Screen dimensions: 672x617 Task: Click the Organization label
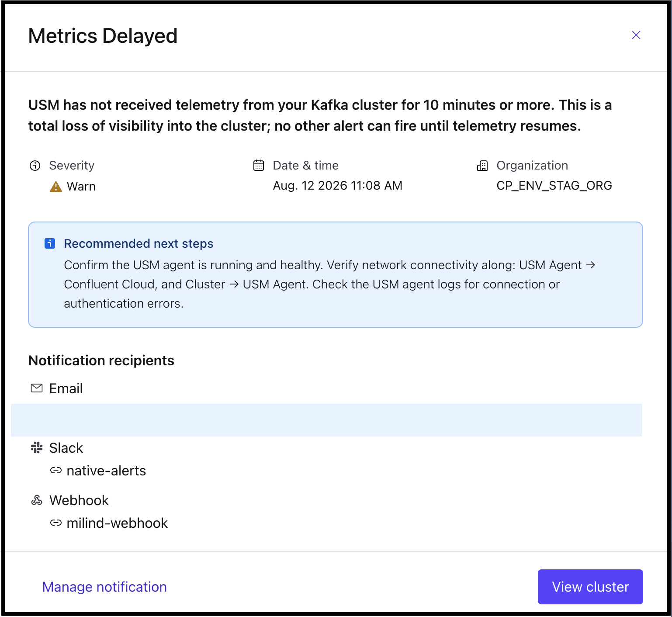click(532, 165)
